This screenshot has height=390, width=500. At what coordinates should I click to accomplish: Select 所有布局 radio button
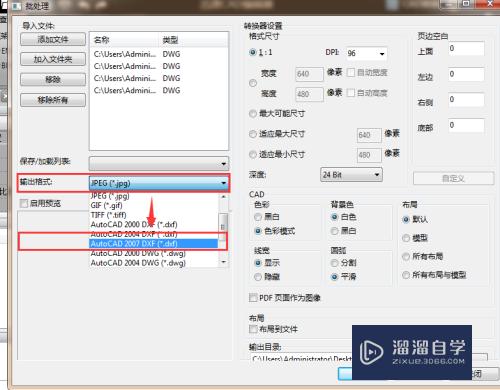(x=406, y=256)
